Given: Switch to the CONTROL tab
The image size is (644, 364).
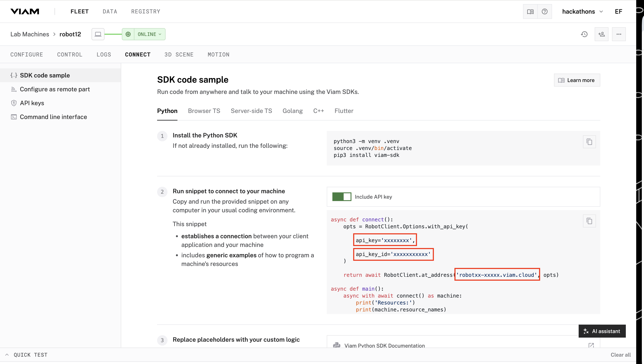Looking at the screenshot, I should click(69, 55).
